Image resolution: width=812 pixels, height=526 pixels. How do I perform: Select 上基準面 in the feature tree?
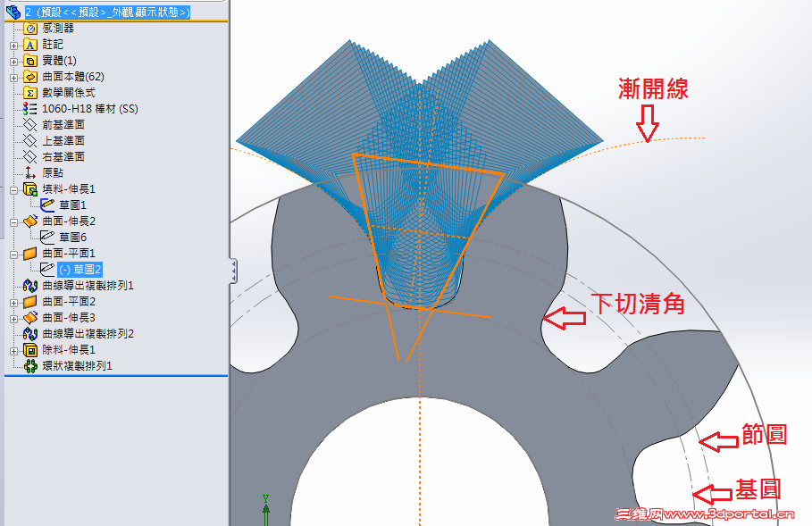click(x=63, y=141)
